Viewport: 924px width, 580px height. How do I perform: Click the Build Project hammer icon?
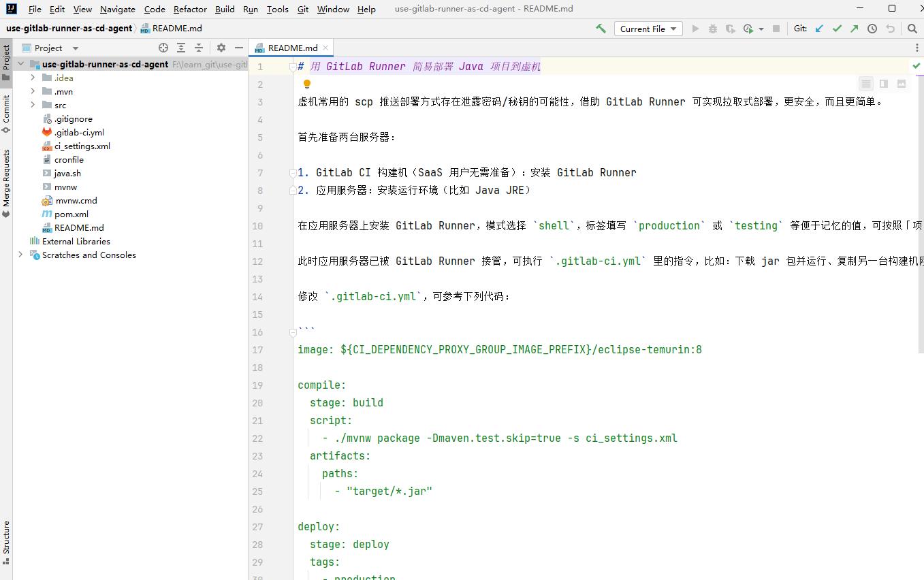tap(601, 29)
